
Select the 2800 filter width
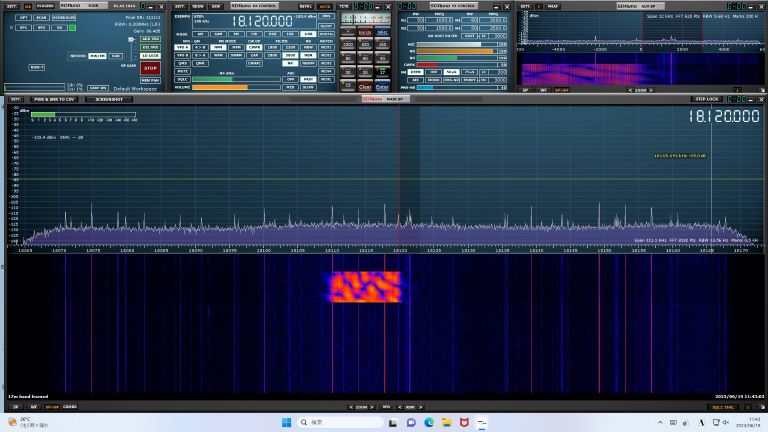pyautogui.click(x=272, y=55)
